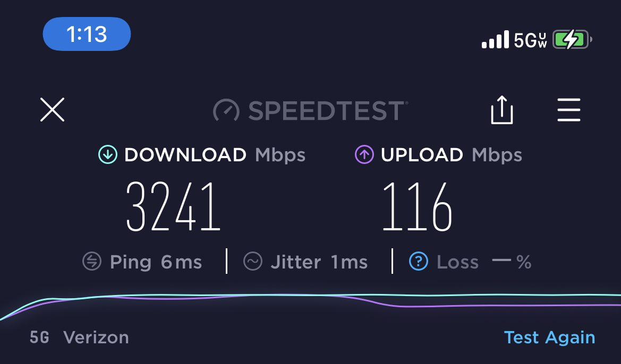Tap the Ping latency icon
Screen dimensions: 621x364
point(92,262)
